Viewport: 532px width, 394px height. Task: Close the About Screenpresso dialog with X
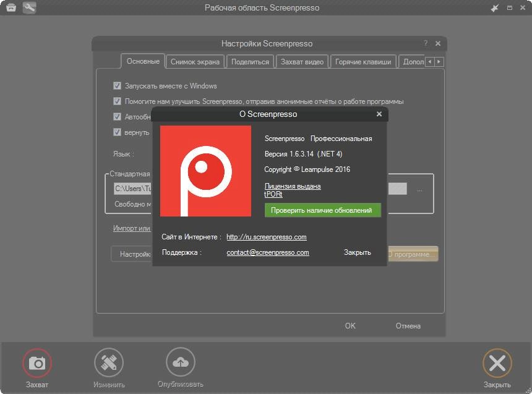(x=379, y=114)
